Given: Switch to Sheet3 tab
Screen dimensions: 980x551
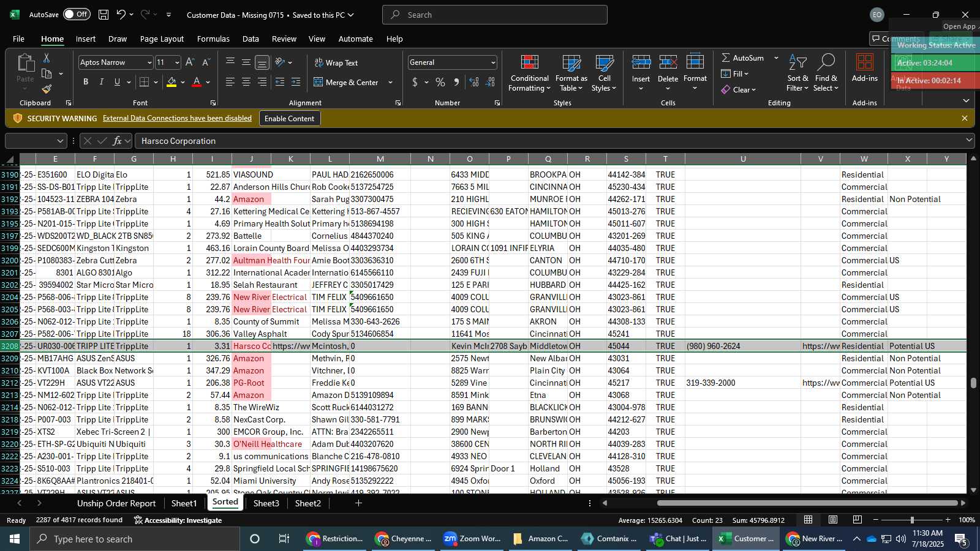Looking at the screenshot, I should tap(266, 503).
